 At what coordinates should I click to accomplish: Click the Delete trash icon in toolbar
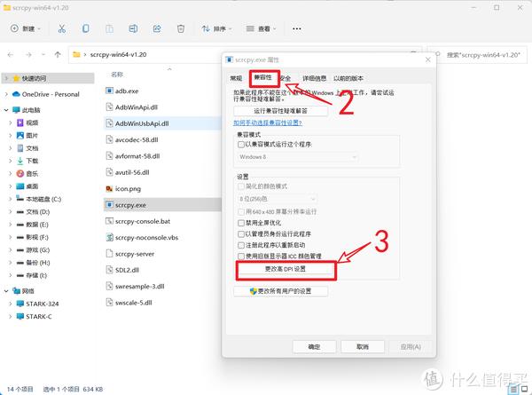pos(181,29)
